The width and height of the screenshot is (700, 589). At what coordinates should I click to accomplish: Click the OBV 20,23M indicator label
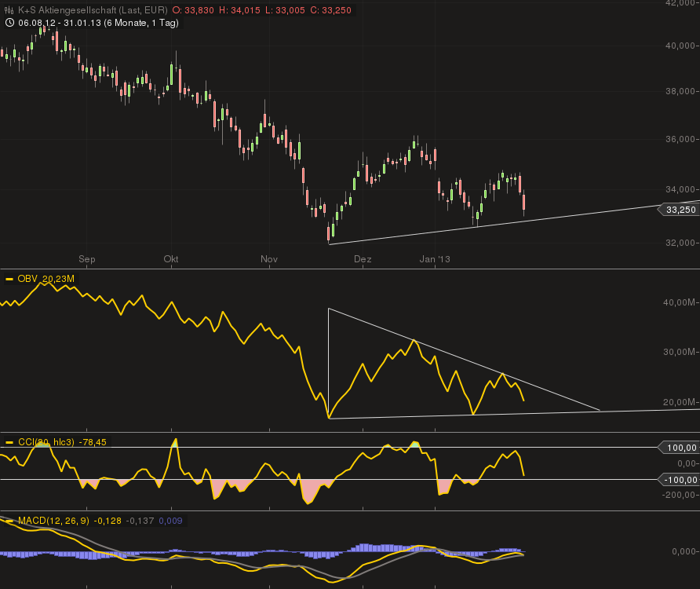point(46,279)
